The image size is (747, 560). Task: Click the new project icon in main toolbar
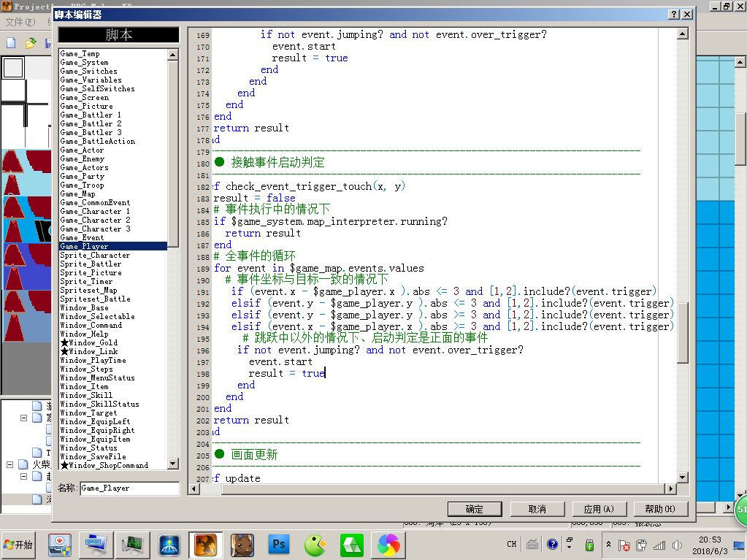point(12,43)
